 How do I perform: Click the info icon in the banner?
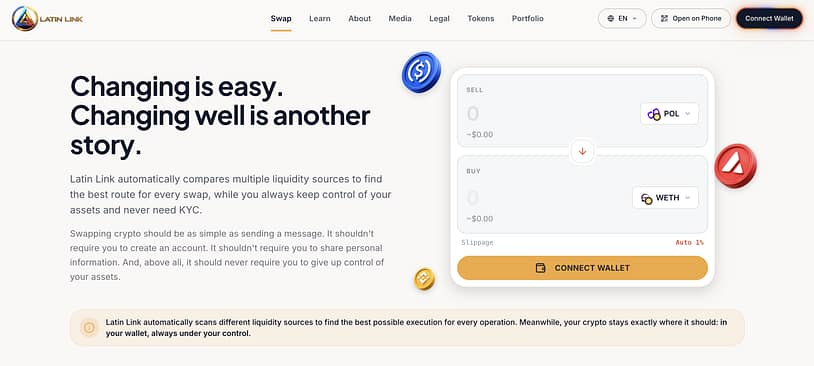[x=89, y=328]
